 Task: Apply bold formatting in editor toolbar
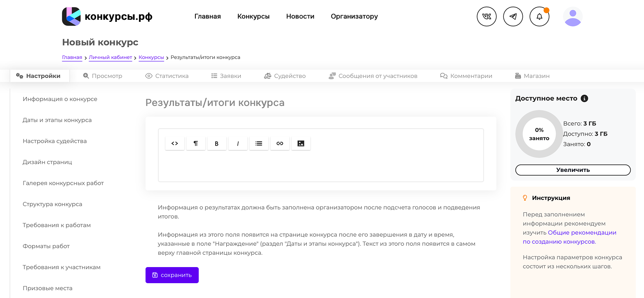click(x=217, y=143)
